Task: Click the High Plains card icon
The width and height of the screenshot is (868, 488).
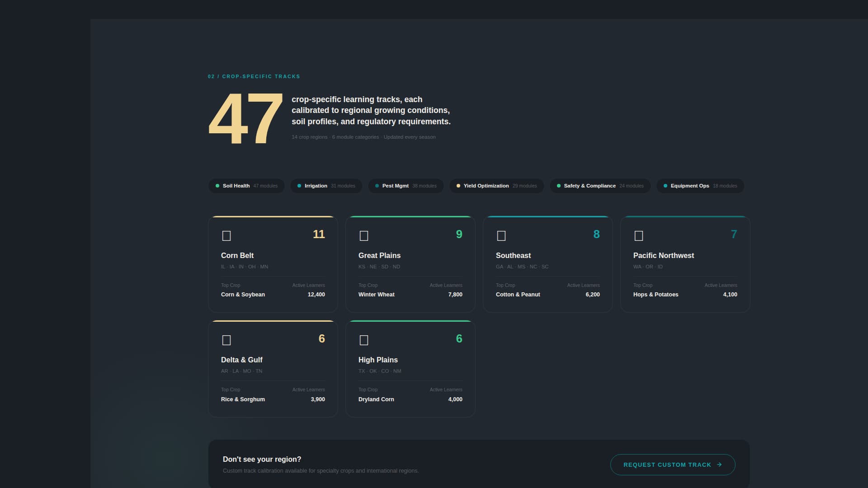Action: [364, 340]
